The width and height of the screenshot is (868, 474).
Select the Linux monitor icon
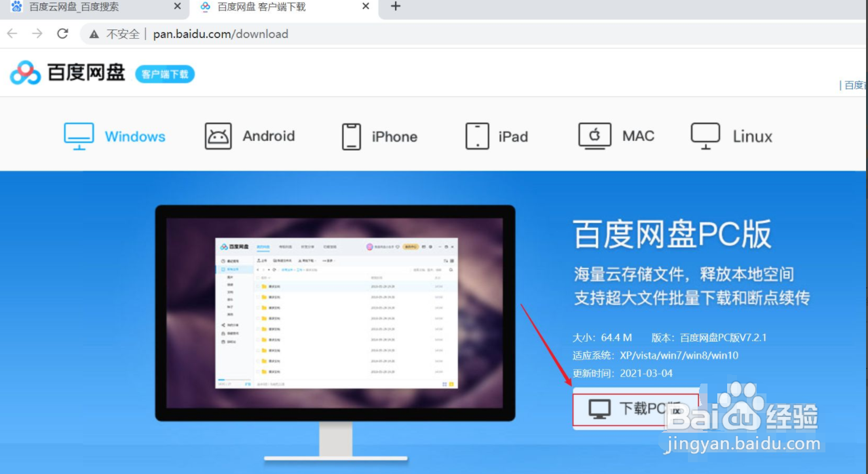point(706,136)
